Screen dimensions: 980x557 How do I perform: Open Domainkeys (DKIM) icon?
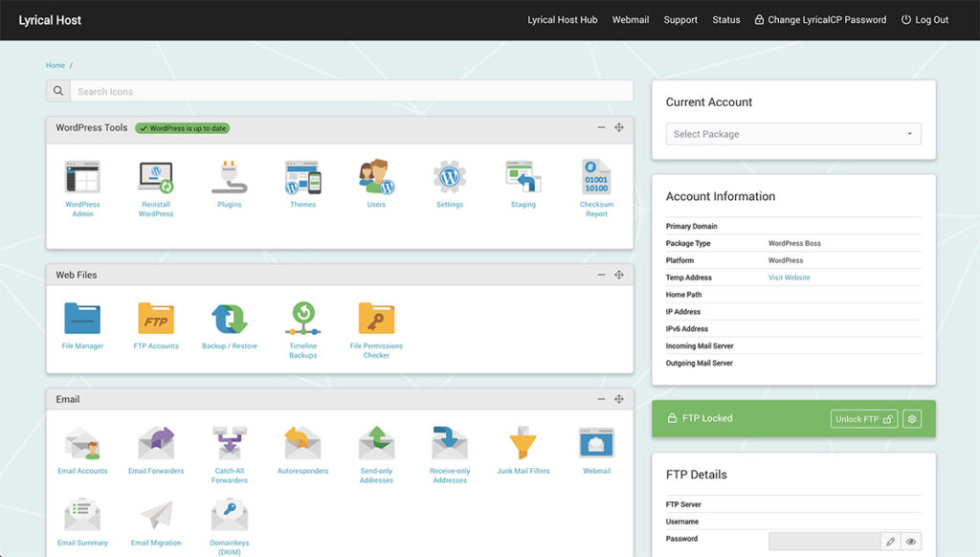[x=230, y=515]
